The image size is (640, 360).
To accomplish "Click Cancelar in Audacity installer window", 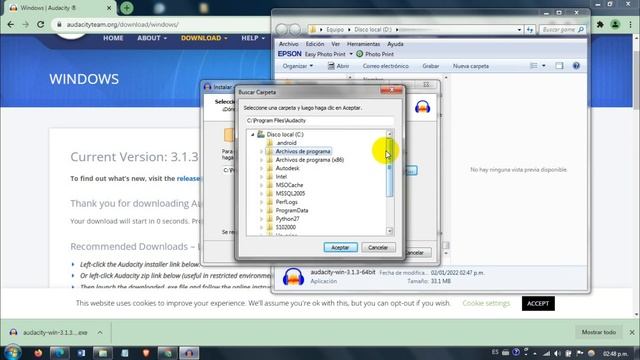I will 416,253.
